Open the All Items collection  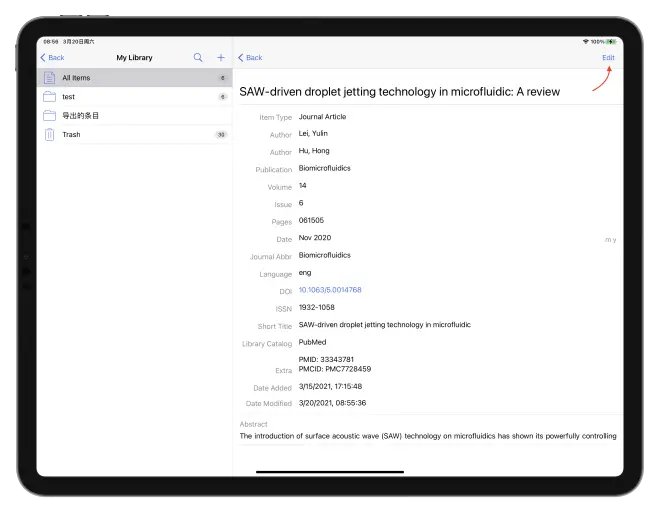(135, 78)
